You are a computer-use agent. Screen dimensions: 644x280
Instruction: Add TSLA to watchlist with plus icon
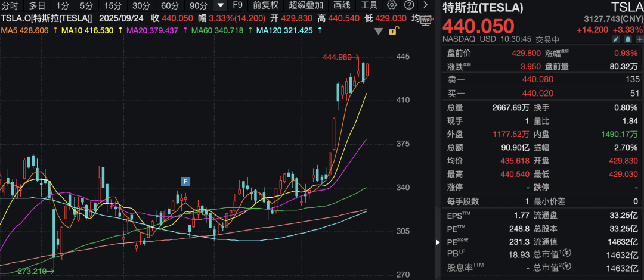click(x=639, y=39)
